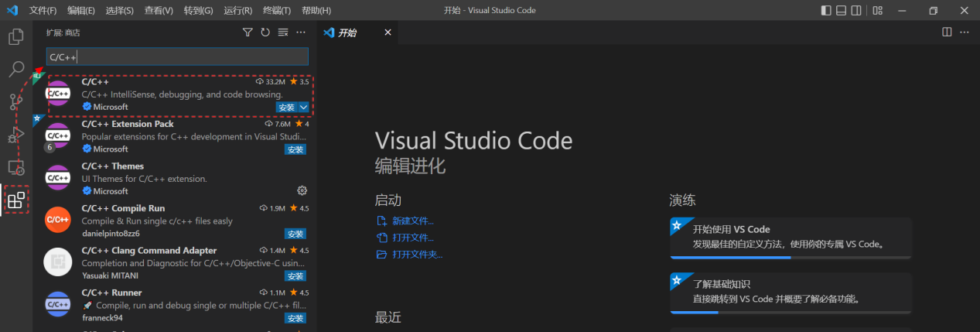
Task: Install the C/C++ Clang Command Adapter
Action: (295, 276)
